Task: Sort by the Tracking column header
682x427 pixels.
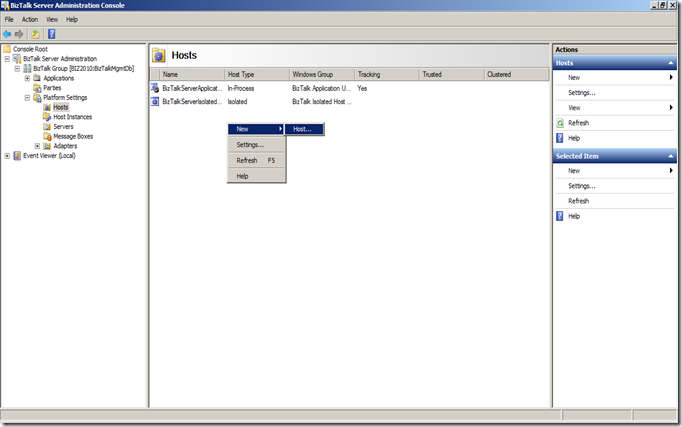Action: point(387,74)
